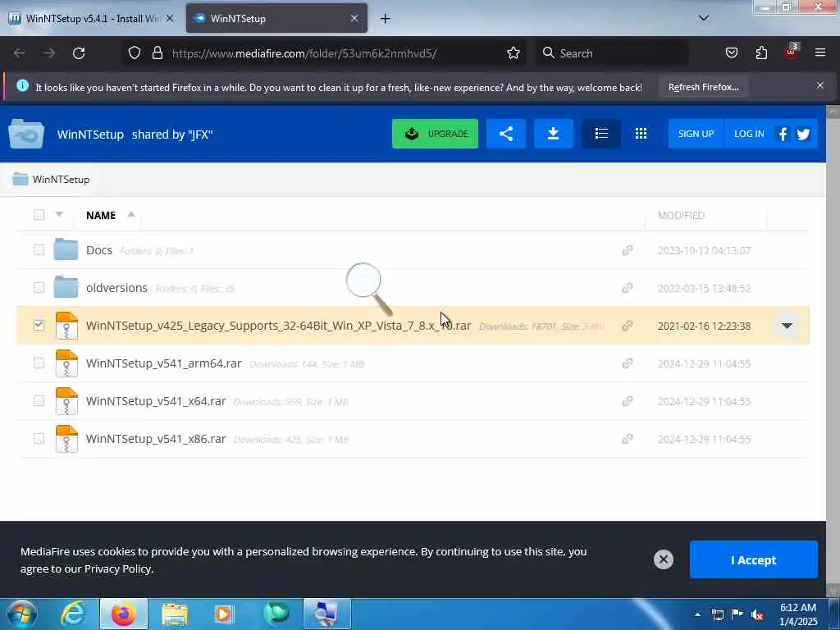Close the WinNTSetup v5.4.1 tab

(170, 18)
